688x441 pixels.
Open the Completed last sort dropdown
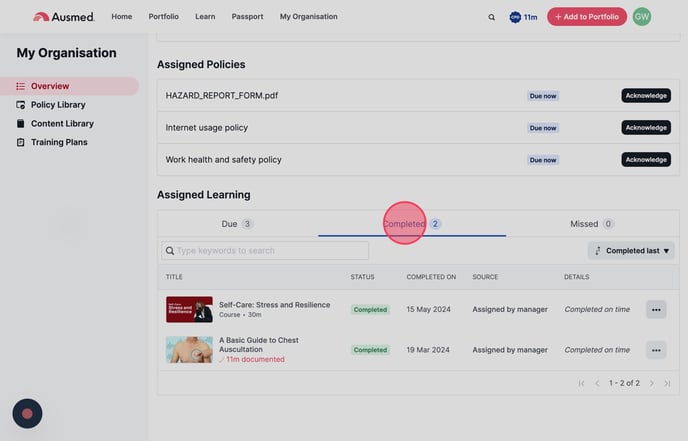[x=632, y=251]
